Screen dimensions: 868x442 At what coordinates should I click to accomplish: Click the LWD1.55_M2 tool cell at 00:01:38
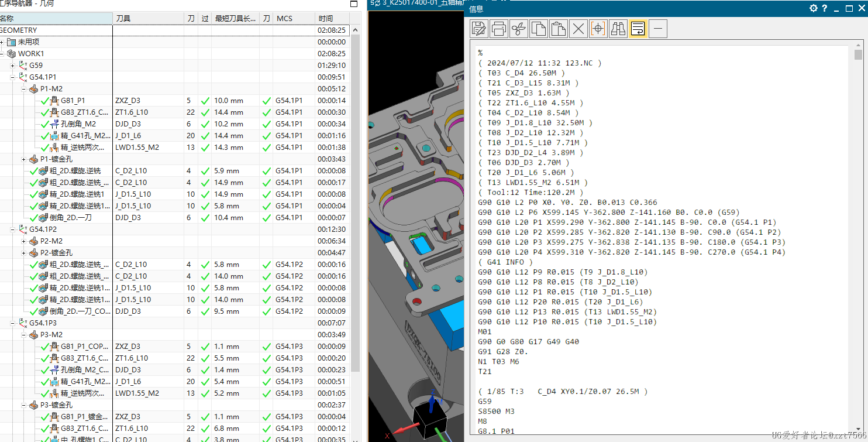pyautogui.click(x=137, y=147)
